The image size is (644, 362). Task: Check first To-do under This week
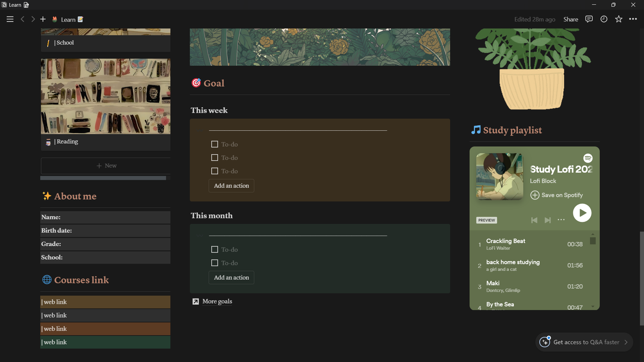(x=215, y=144)
